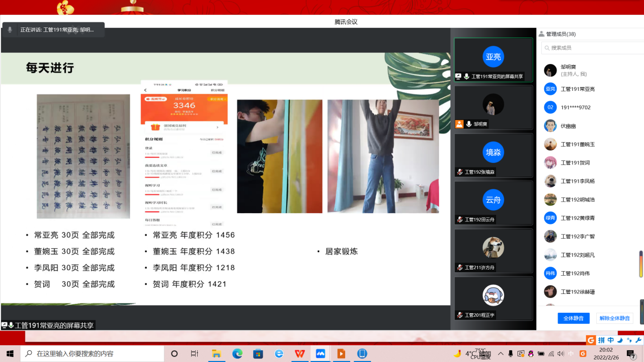Image resolution: width=644 pixels, height=362 pixels.
Task: Open Microsoft Edge from the taskbar
Action: (x=237, y=353)
